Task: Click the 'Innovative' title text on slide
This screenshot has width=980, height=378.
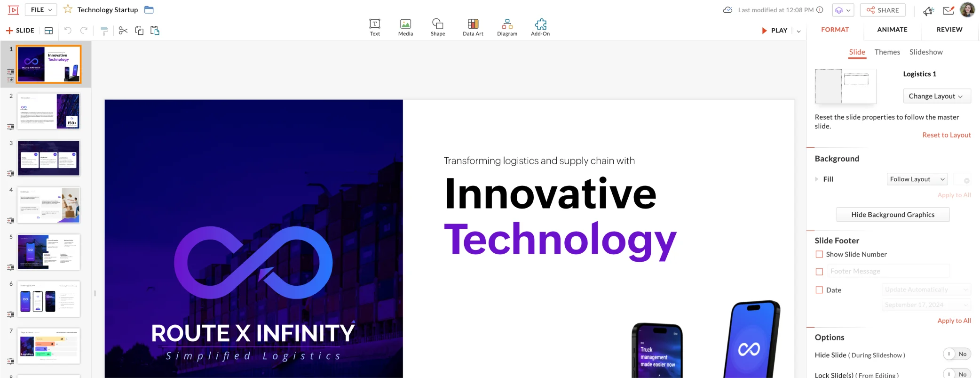Action: pyautogui.click(x=550, y=193)
